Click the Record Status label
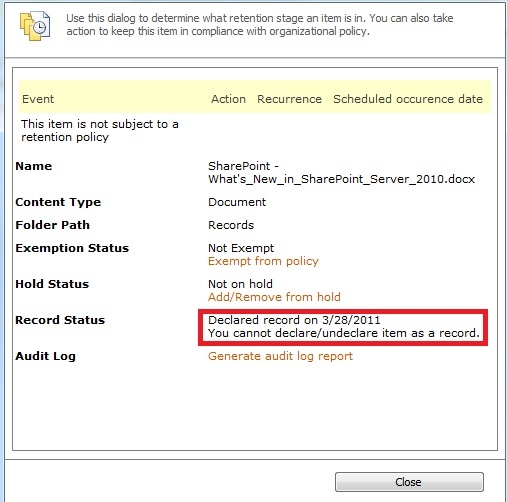Screen dimensions: 507x502 click(60, 320)
